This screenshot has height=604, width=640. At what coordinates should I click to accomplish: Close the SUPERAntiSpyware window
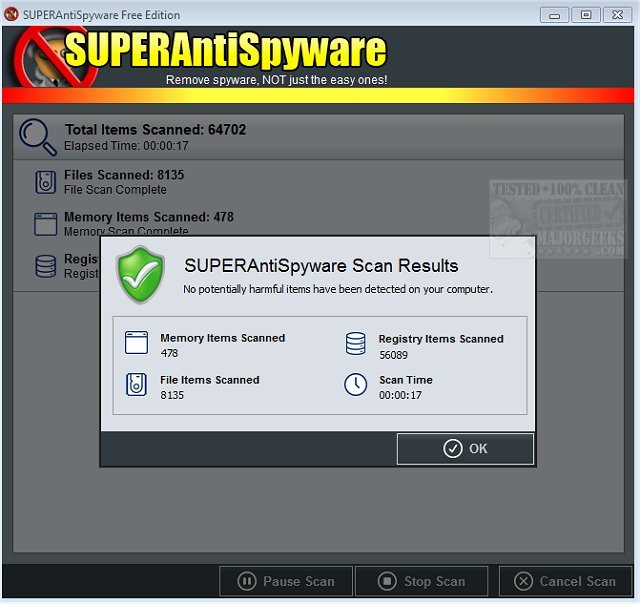[x=618, y=15]
